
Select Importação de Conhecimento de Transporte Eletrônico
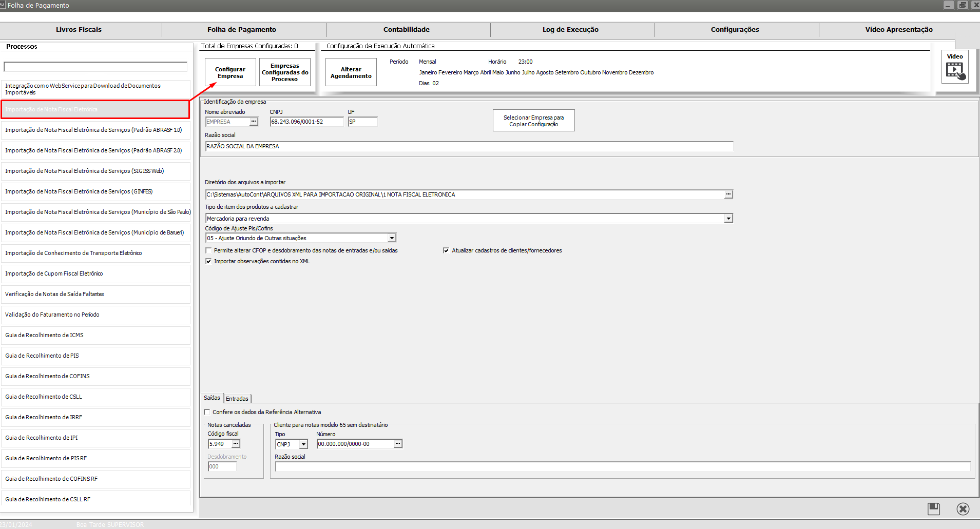pyautogui.click(x=95, y=253)
